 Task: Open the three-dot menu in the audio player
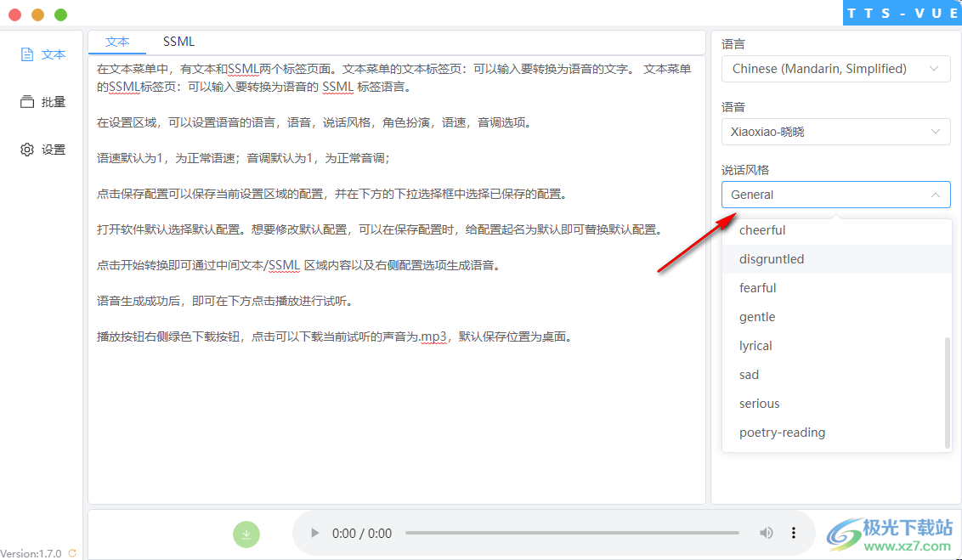coord(793,533)
